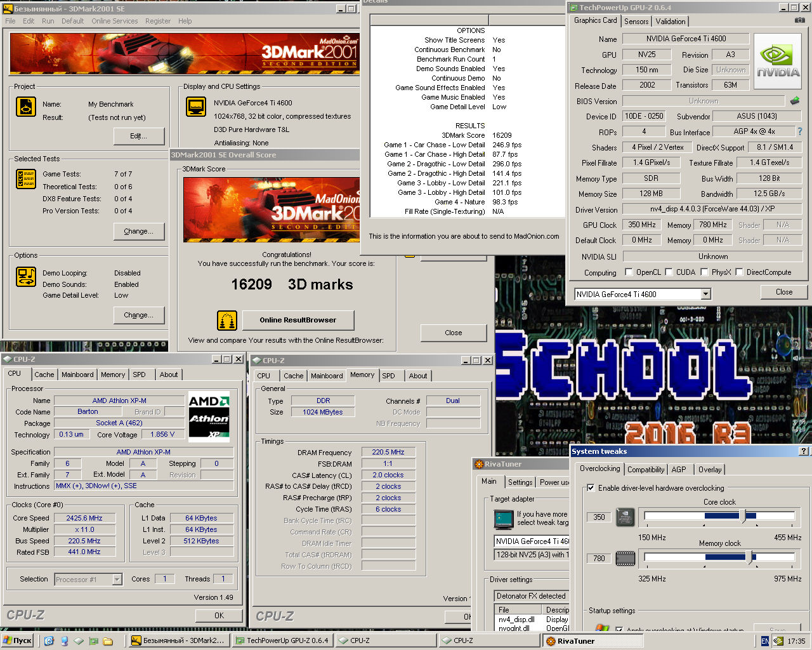Launch CPU-Z from the quick launch bar

coord(79,640)
